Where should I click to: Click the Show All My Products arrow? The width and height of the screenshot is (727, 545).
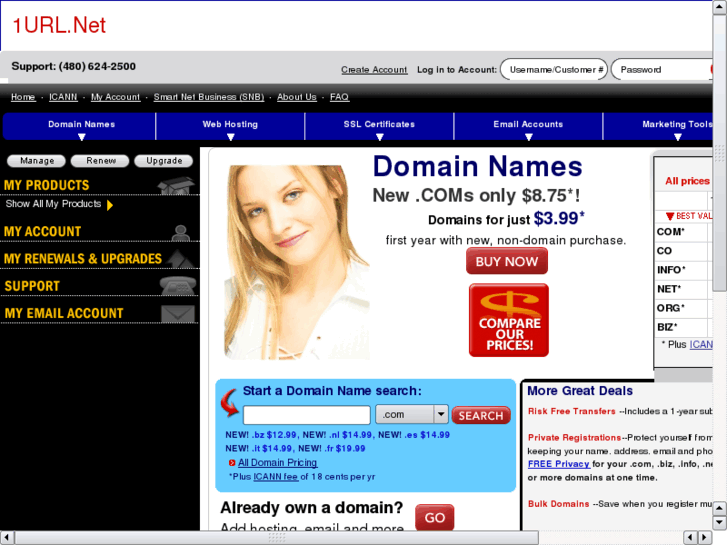[110, 205]
